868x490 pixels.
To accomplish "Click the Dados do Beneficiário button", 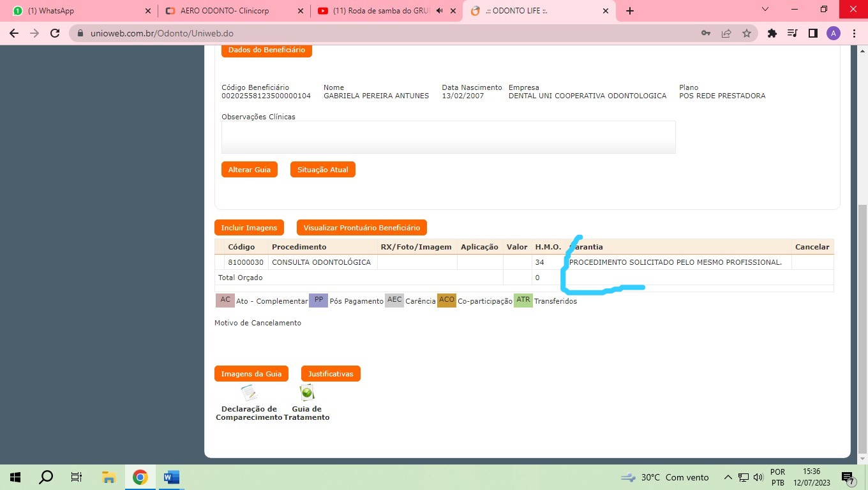I will tap(267, 50).
